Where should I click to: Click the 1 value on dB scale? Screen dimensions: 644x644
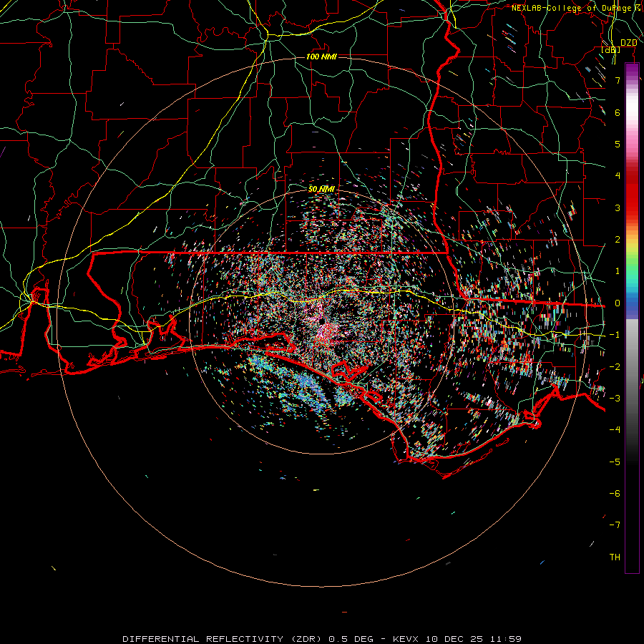pyautogui.click(x=618, y=271)
